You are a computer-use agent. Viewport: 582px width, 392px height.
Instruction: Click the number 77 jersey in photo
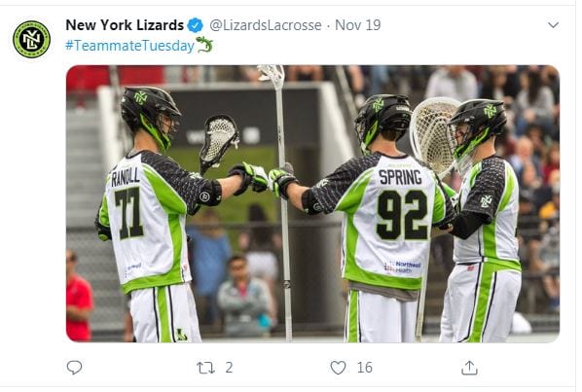147,221
